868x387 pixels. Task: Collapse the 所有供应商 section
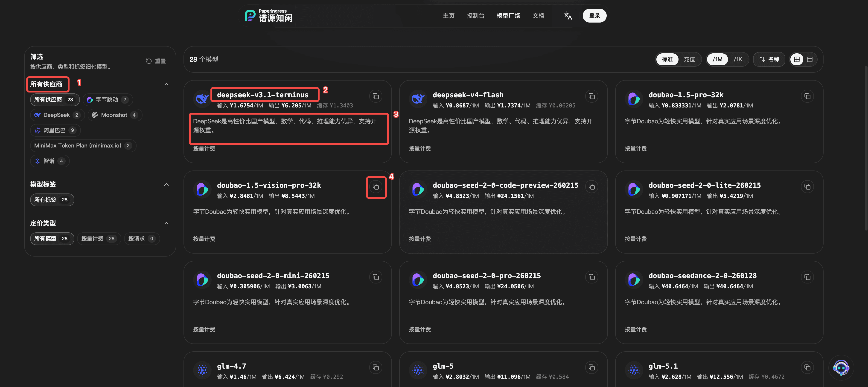(x=166, y=84)
